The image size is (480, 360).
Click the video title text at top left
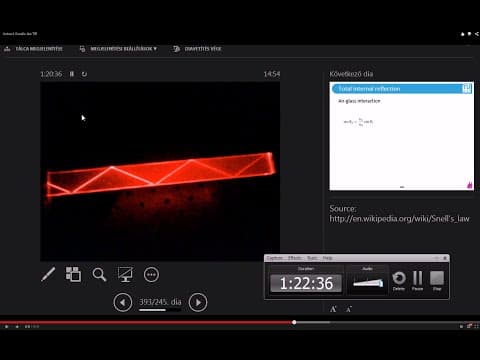click(20, 34)
